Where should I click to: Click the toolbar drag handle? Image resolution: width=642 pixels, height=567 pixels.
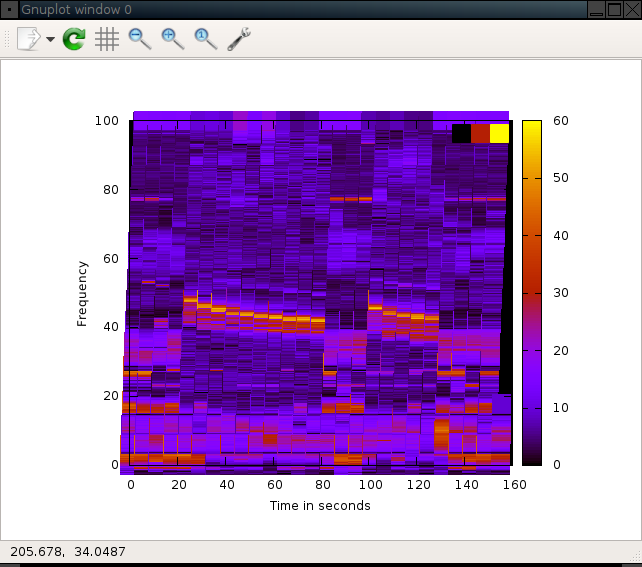coord(8,39)
